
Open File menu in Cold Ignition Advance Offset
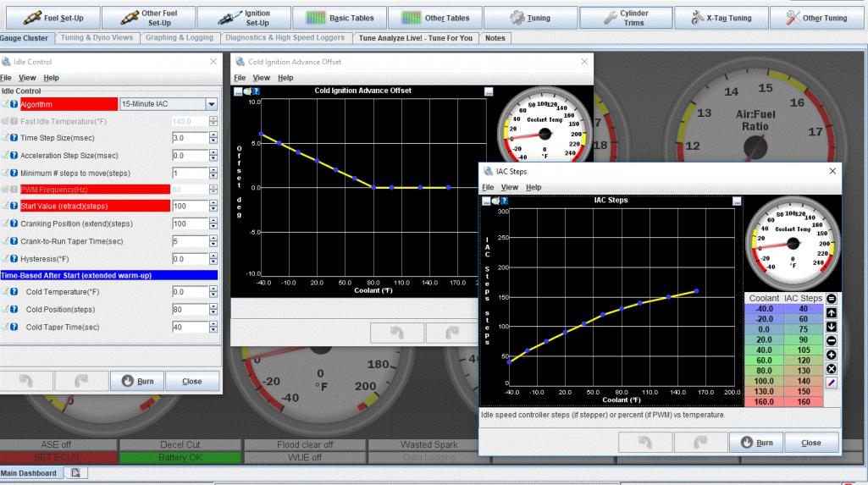click(240, 78)
